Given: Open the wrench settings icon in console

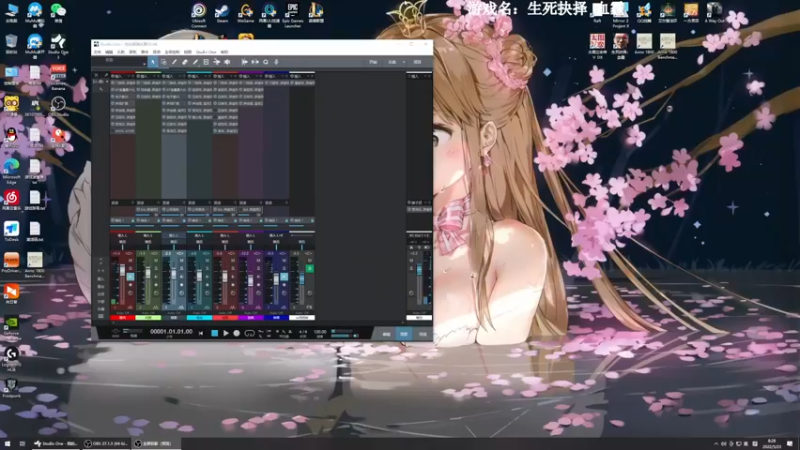Looking at the screenshot, I should [x=101, y=89].
